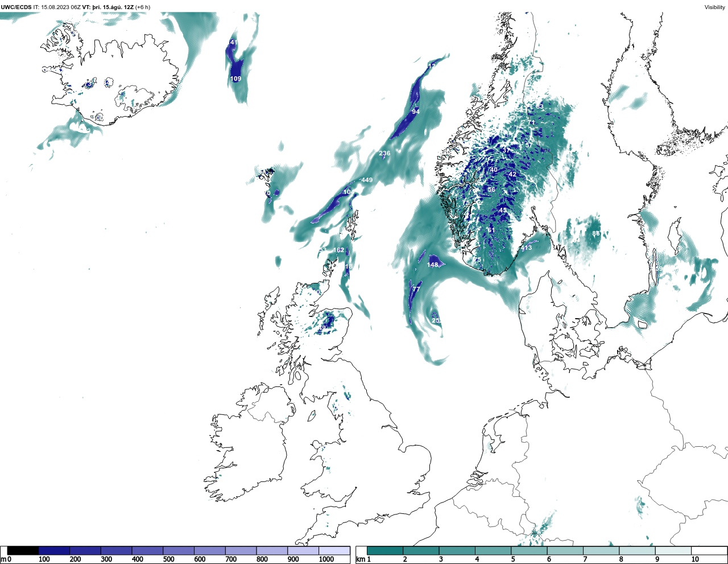
Task: Click the '449' visibility value label
Action: 367,180
